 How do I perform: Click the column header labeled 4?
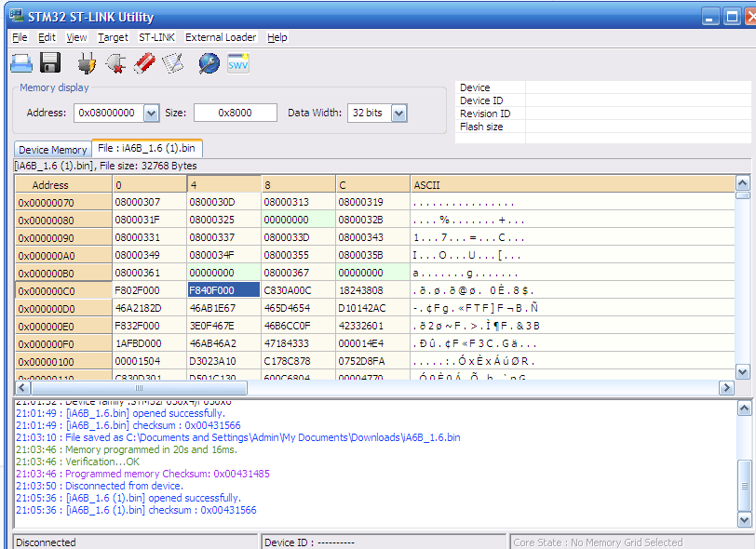(x=223, y=184)
